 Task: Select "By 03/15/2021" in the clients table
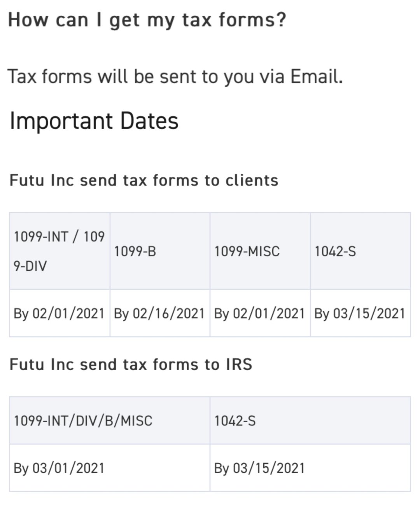coord(360,313)
